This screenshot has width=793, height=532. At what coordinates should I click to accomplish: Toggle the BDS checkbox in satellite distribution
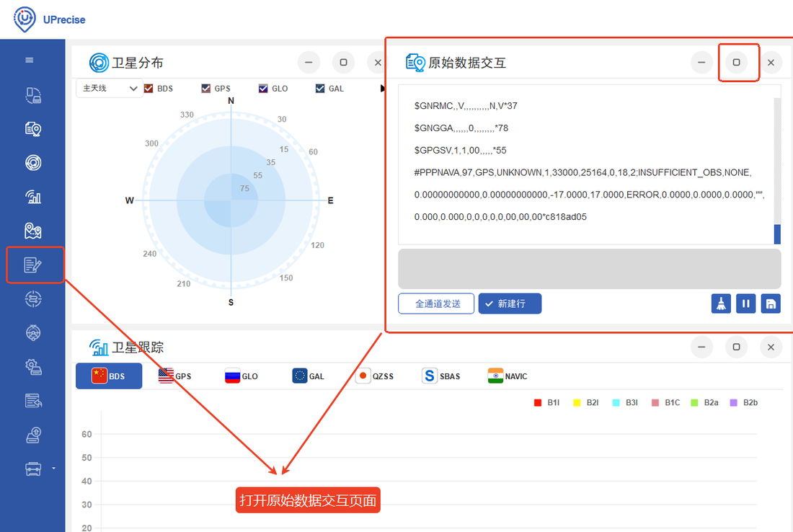149,89
